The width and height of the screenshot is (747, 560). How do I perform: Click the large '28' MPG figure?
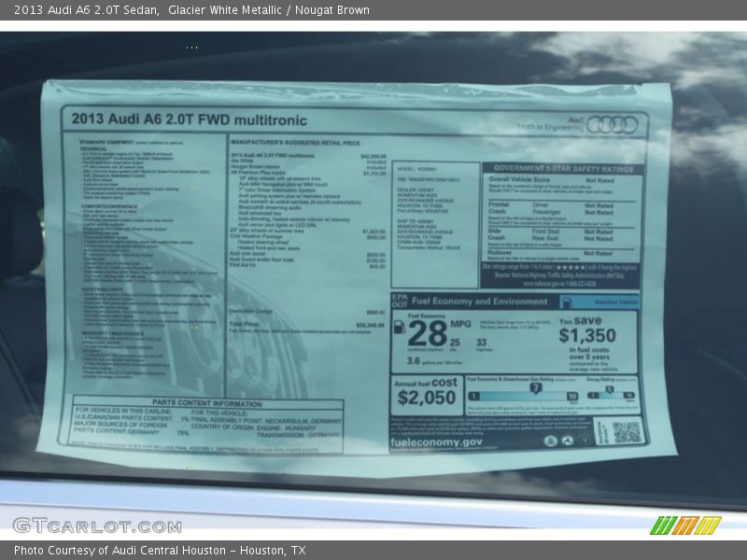(x=428, y=333)
